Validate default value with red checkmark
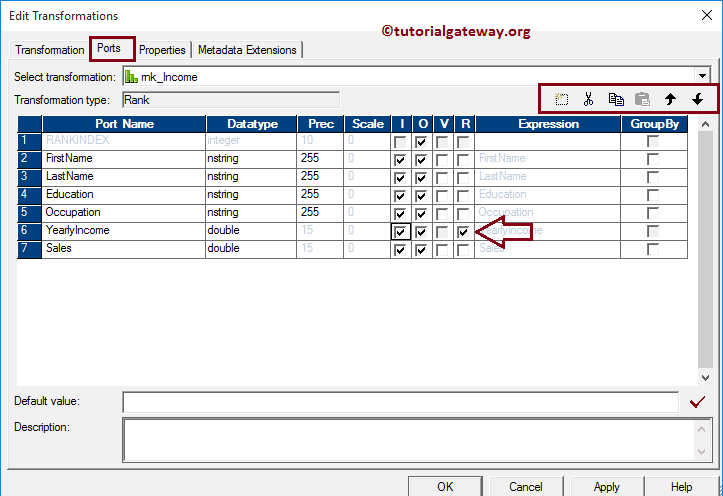This screenshot has height=496, width=723. point(697,402)
